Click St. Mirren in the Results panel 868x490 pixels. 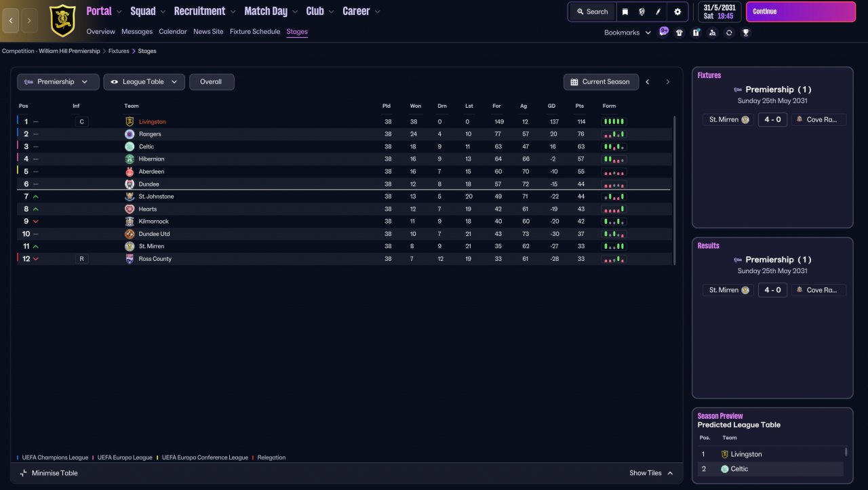729,290
